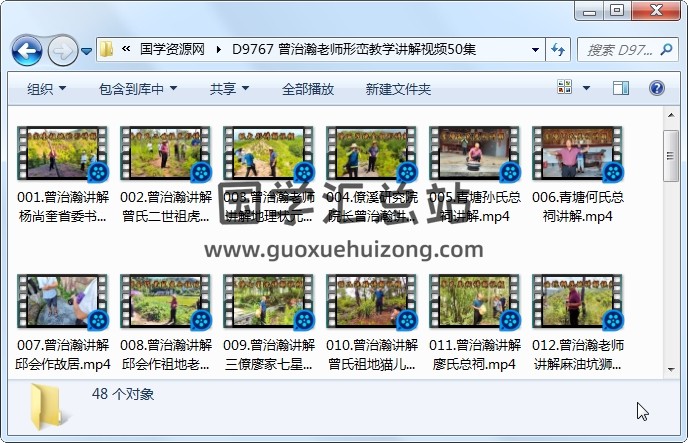688x443 pixels.
Task: Click the folder icon in address bar
Action: click(x=107, y=49)
